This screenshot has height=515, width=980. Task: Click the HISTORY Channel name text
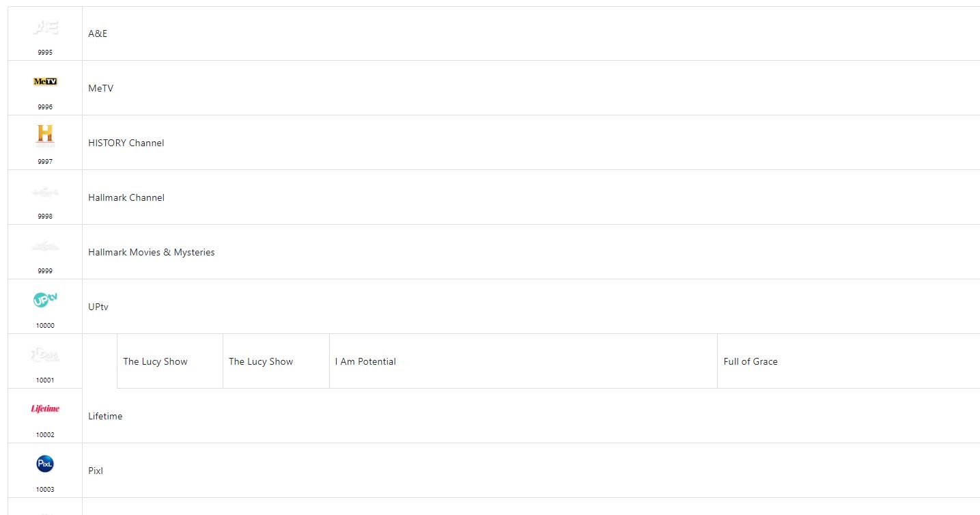[126, 143]
